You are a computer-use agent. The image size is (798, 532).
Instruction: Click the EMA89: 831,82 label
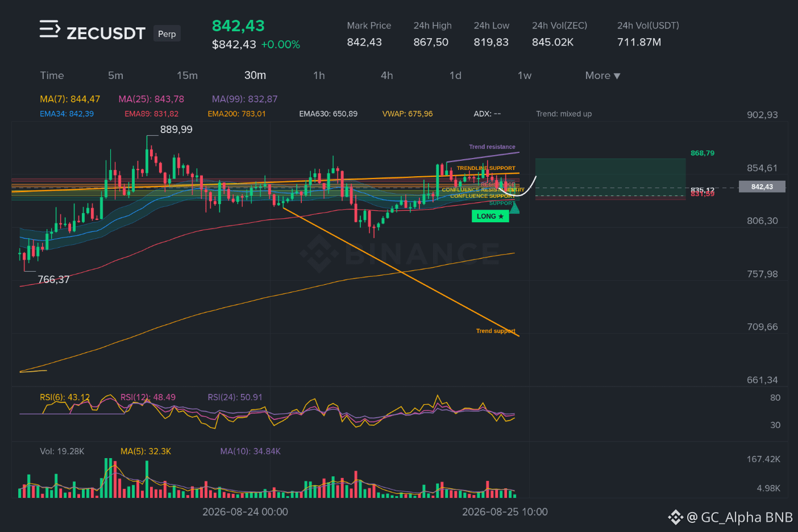click(x=151, y=114)
